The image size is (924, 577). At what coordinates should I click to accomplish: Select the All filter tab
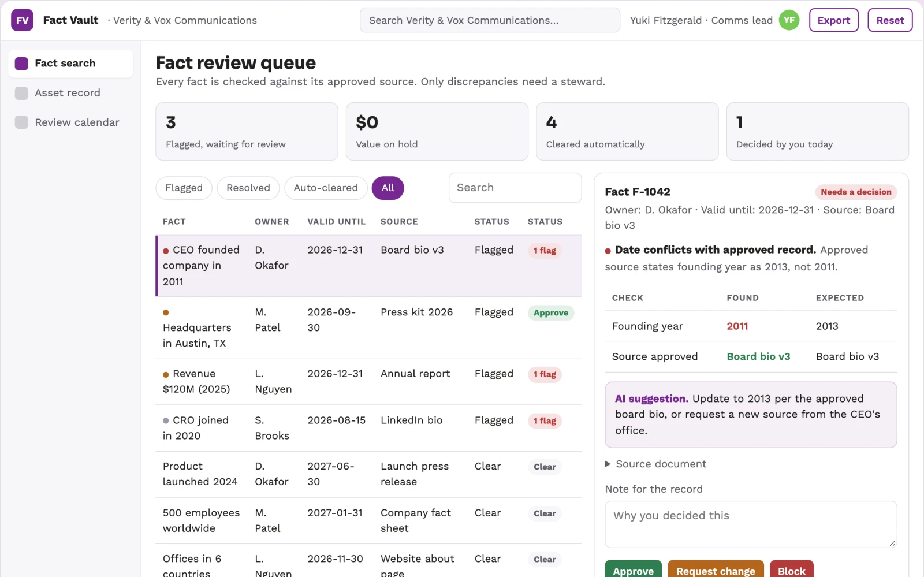click(388, 188)
